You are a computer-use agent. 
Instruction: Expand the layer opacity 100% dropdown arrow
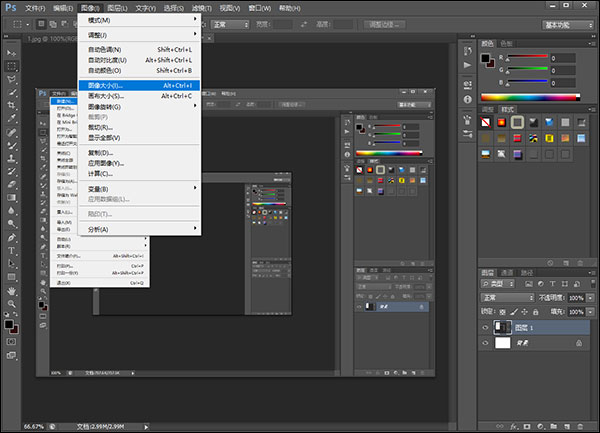589,298
